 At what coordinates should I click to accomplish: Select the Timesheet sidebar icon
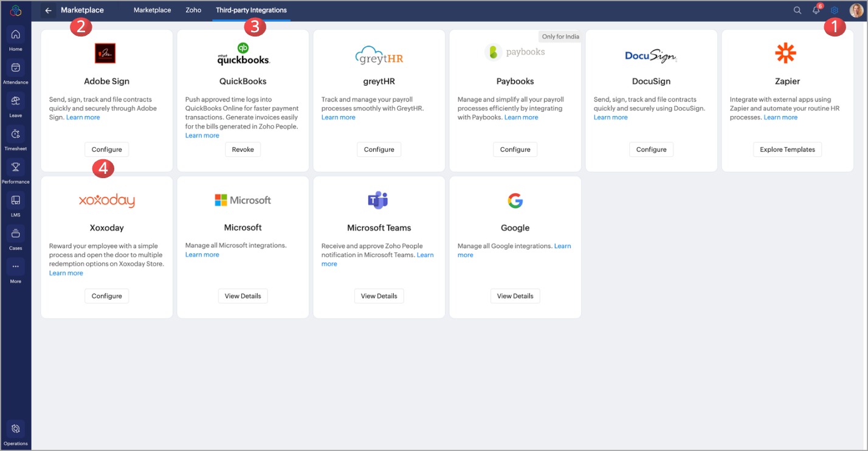coord(16,134)
